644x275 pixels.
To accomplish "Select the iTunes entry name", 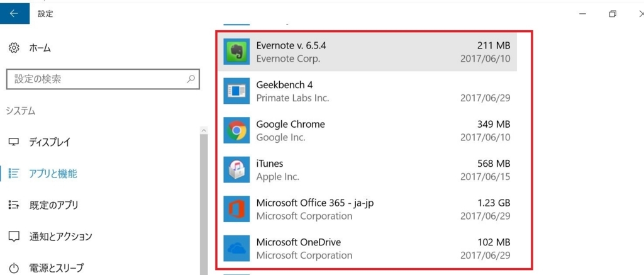I will (x=270, y=164).
